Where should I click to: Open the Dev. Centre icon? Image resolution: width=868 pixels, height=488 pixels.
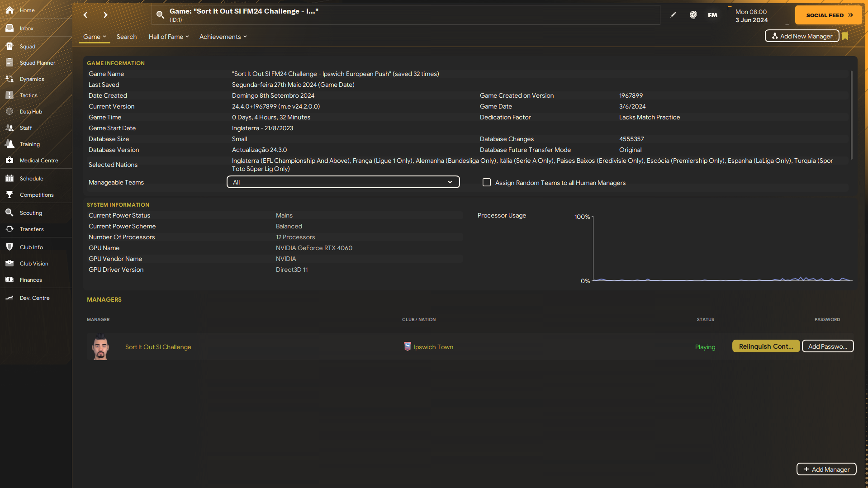9,298
